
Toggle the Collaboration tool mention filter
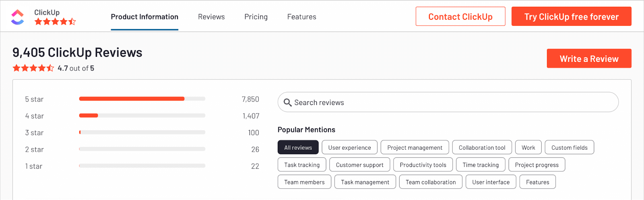point(482,147)
